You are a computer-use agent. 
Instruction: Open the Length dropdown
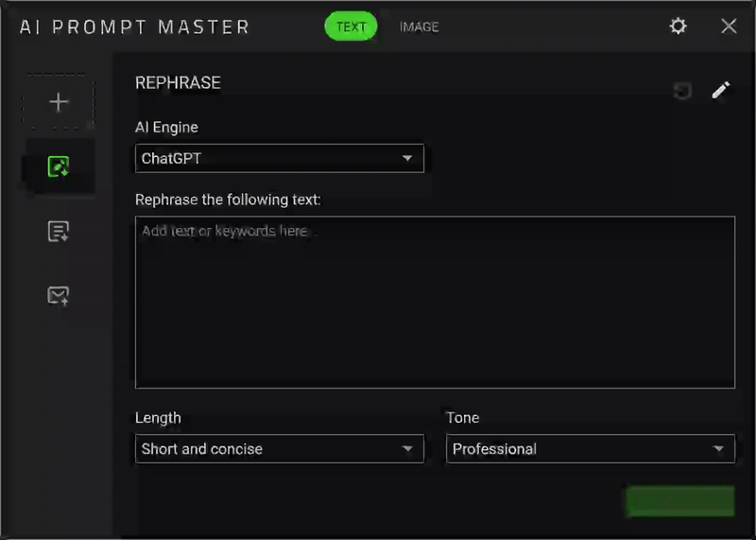pyautogui.click(x=280, y=449)
